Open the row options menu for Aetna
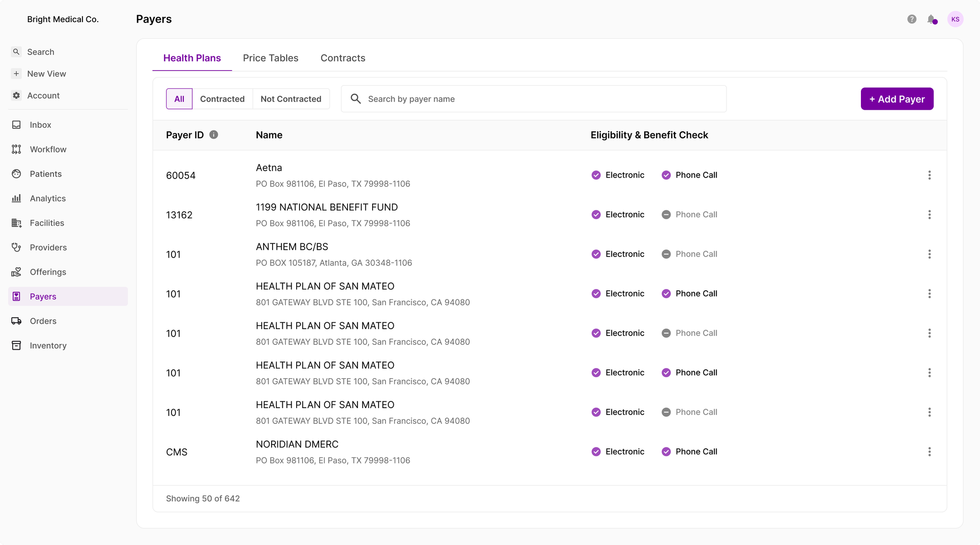 point(929,175)
